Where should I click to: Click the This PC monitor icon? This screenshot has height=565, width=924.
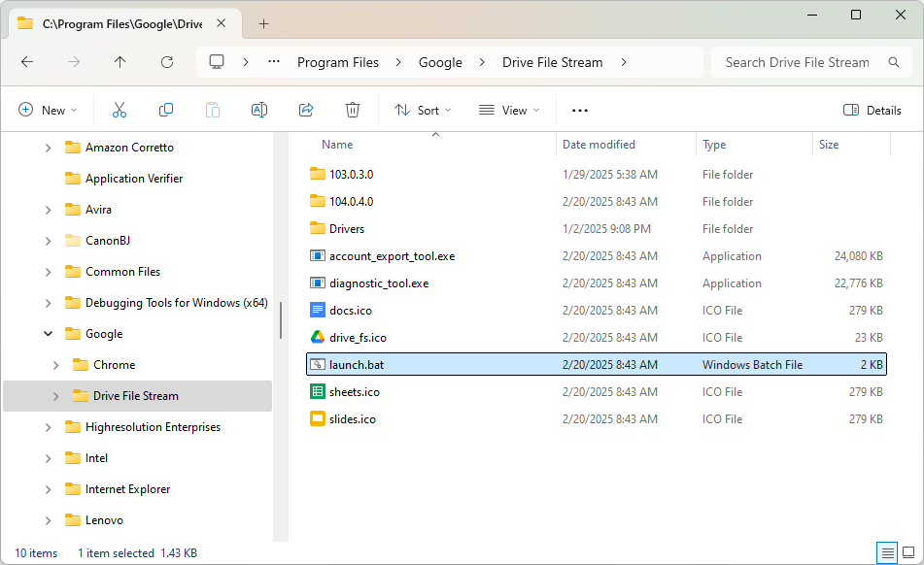(x=217, y=62)
